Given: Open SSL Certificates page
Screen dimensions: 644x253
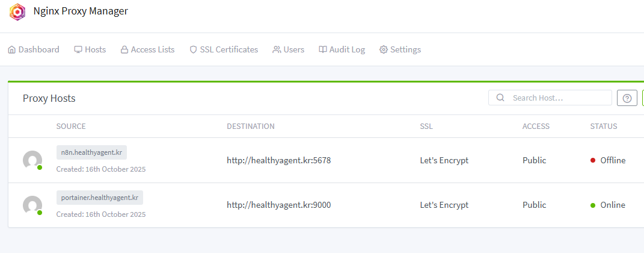Looking at the screenshot, I should click(x=223, y=49).
